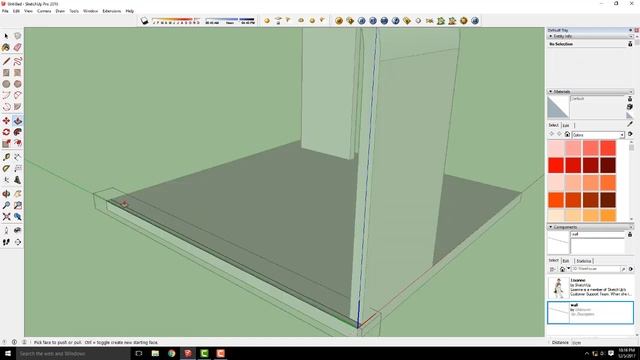
Task: Open the Draw menu
Action: [60, 11]
